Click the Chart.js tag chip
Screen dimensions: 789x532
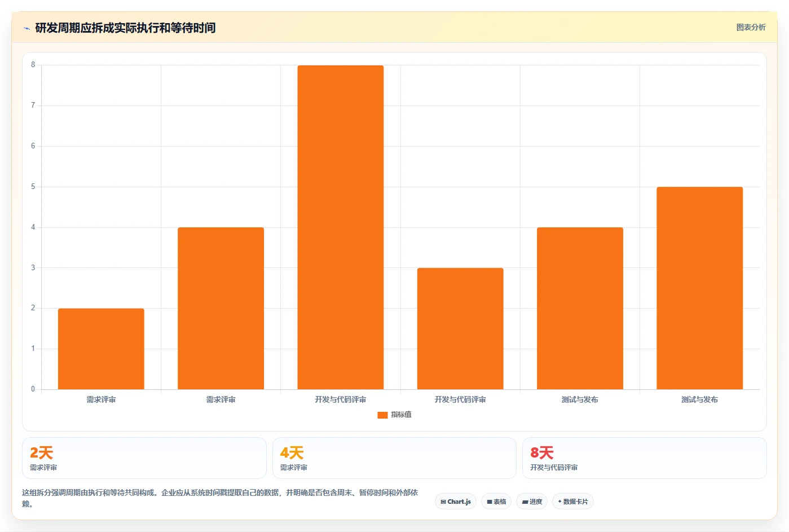pyautogui.click(x=456, y=502)
